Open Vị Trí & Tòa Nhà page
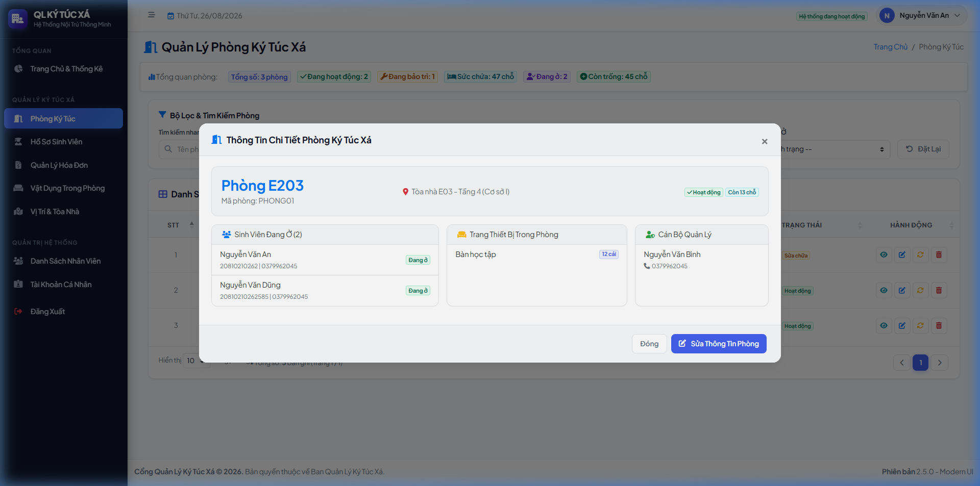Viewport: 980px width, 486px height. click(x=63, y=212)
